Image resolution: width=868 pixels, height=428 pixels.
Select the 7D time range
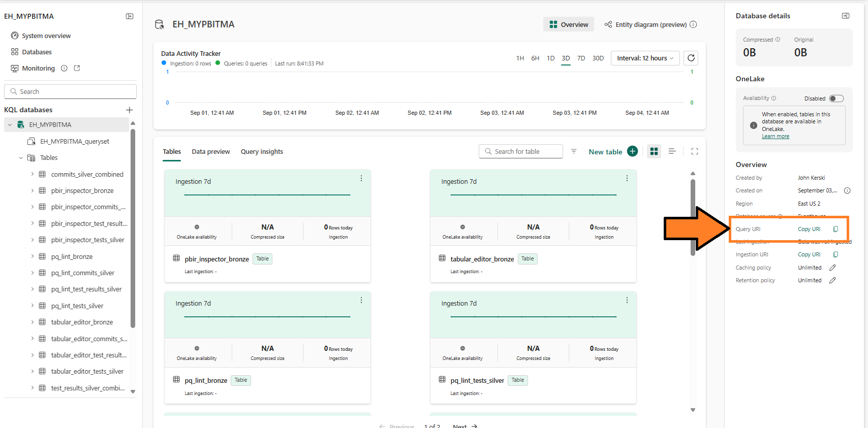click(x=581, y=58)
